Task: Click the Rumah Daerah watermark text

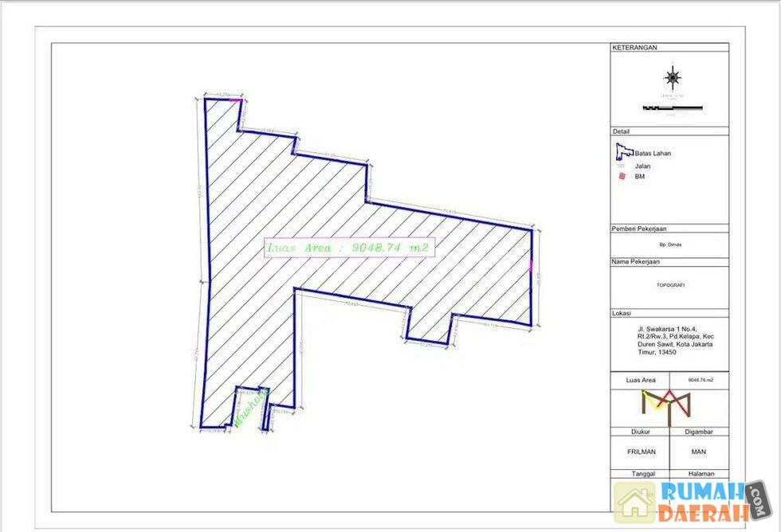Action: (x=701, y=503)
